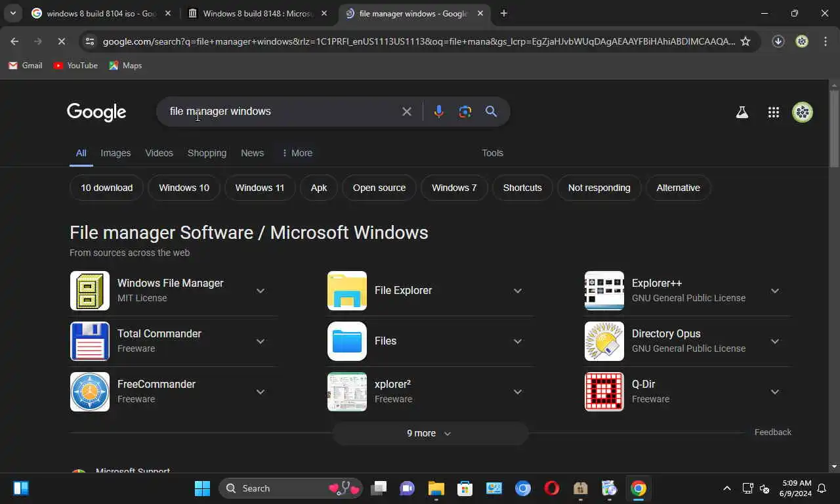Open Search Labs flask icon
This screenshot has height=504, width=840.
coord(742,112)
